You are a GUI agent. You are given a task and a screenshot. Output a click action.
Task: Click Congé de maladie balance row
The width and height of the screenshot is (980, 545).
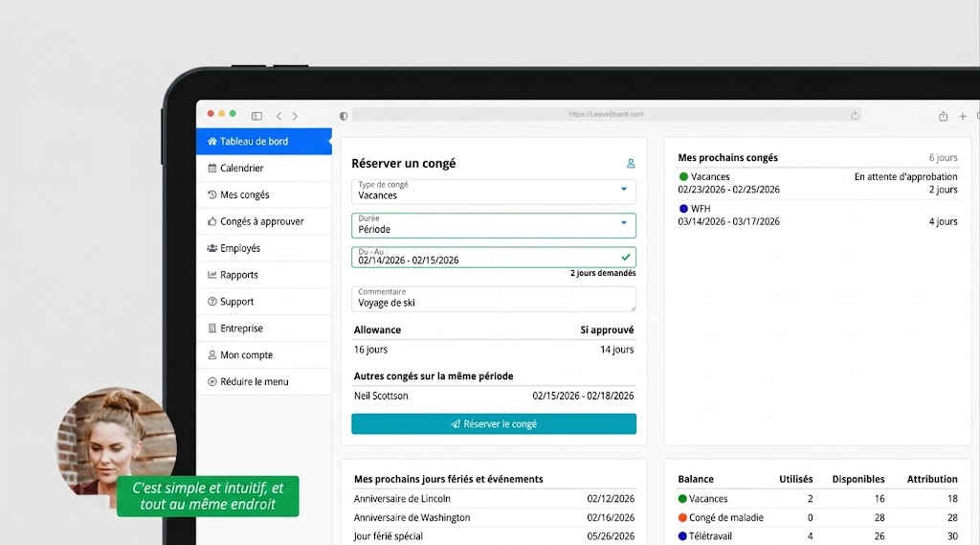pos(817,517)
